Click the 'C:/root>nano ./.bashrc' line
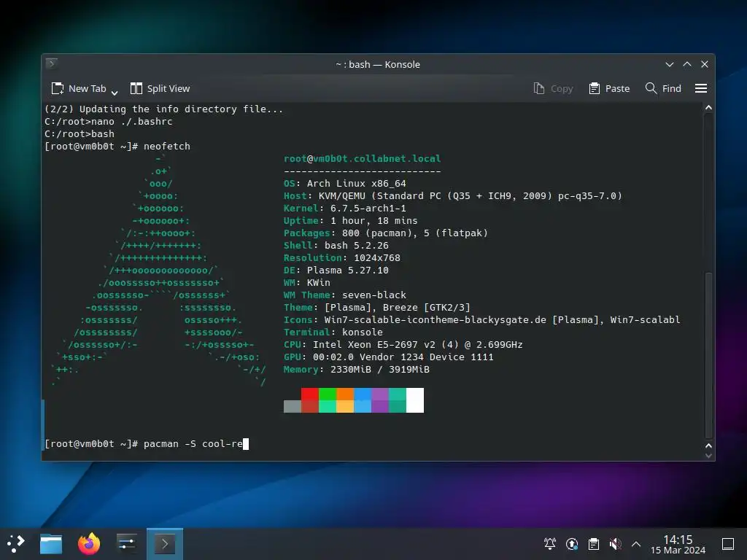 pos(109,122)
